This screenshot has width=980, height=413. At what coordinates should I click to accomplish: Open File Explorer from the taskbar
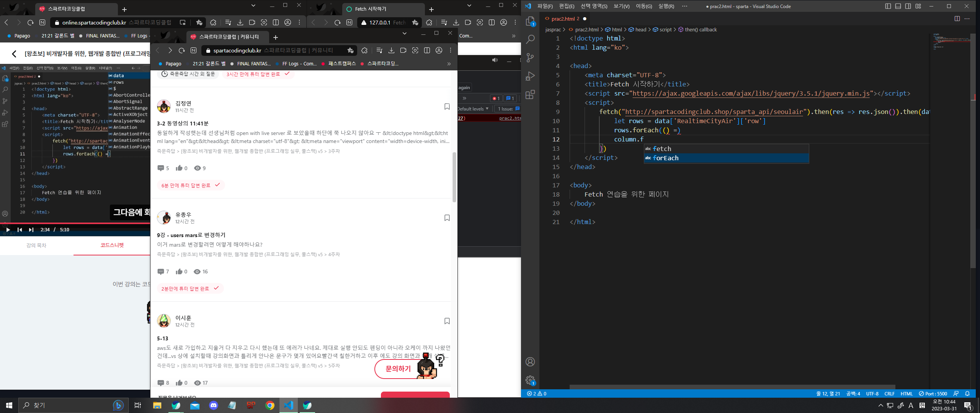click(157, 405)
